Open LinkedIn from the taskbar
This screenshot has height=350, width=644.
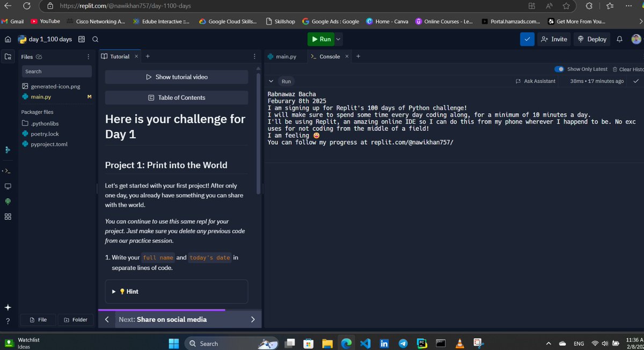[x=384, y=344]
